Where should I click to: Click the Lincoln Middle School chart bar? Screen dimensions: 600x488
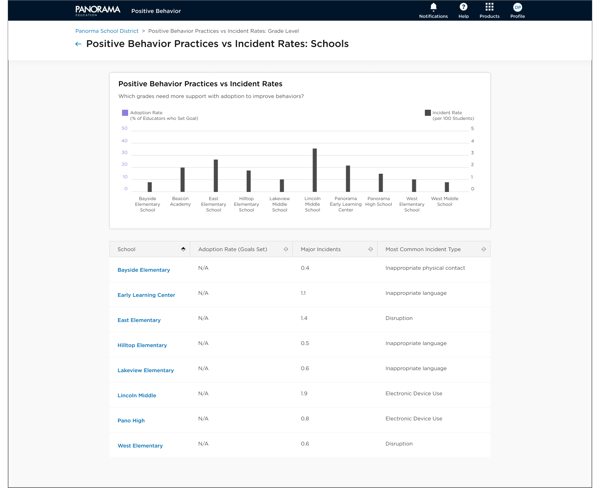pyautogui.click(x=314, y=170)
